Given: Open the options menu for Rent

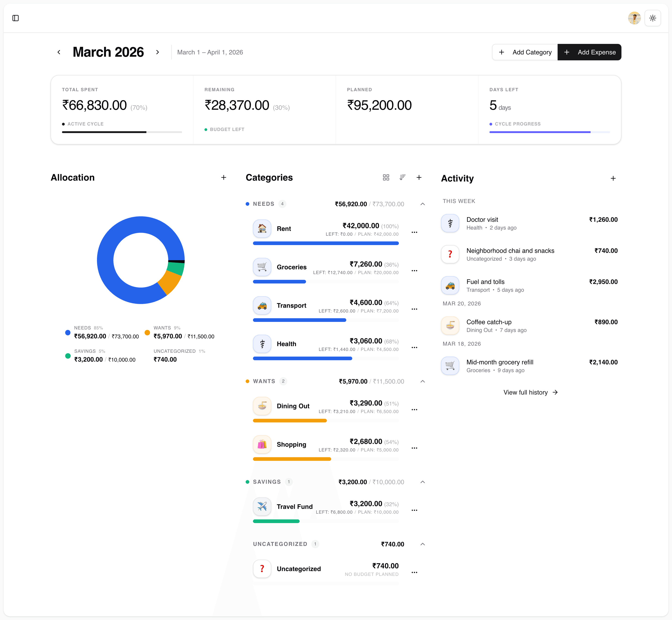Looking at the screenshot, I should click(414, 232).
